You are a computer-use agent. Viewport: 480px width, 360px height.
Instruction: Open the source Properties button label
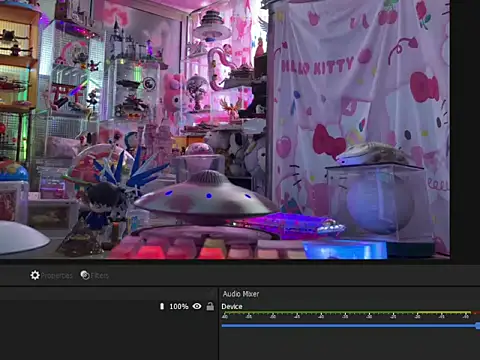pyautogui.click(x=57, y=276)
